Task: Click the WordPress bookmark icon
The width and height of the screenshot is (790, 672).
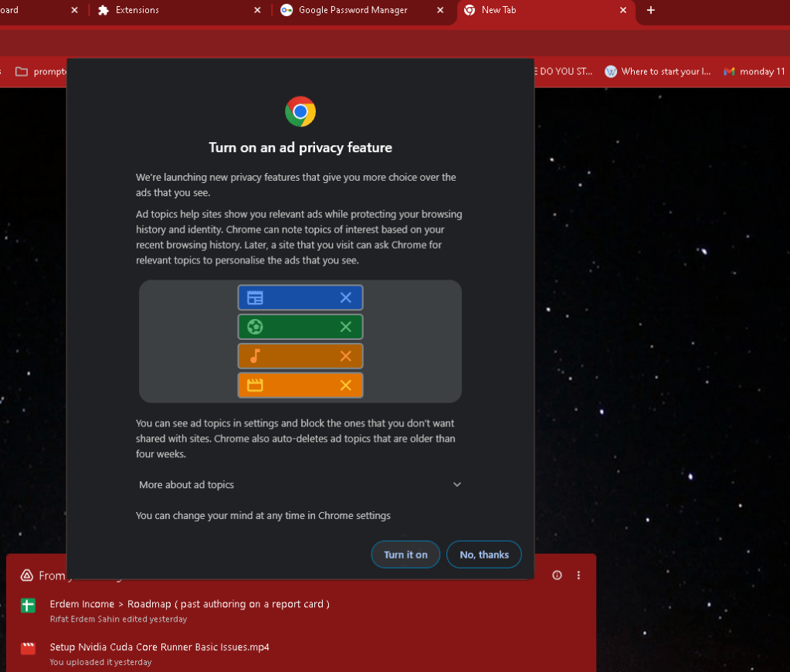Action: [611, 72]
